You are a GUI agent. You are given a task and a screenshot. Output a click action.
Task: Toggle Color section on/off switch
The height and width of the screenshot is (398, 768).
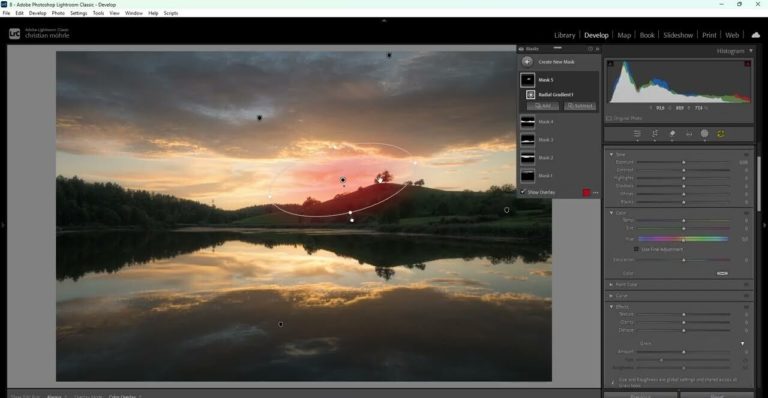[746, 213]
